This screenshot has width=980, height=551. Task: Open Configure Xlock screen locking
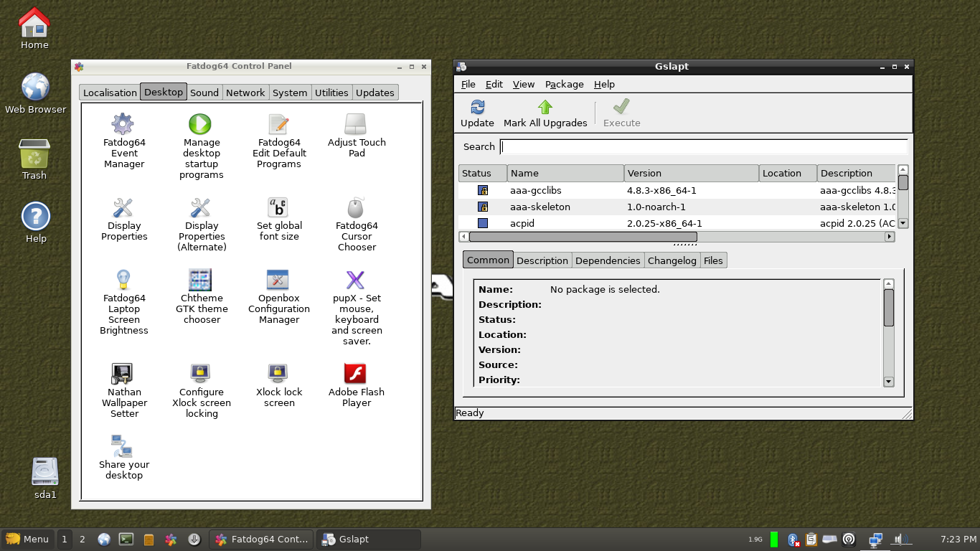pos(200,374)
